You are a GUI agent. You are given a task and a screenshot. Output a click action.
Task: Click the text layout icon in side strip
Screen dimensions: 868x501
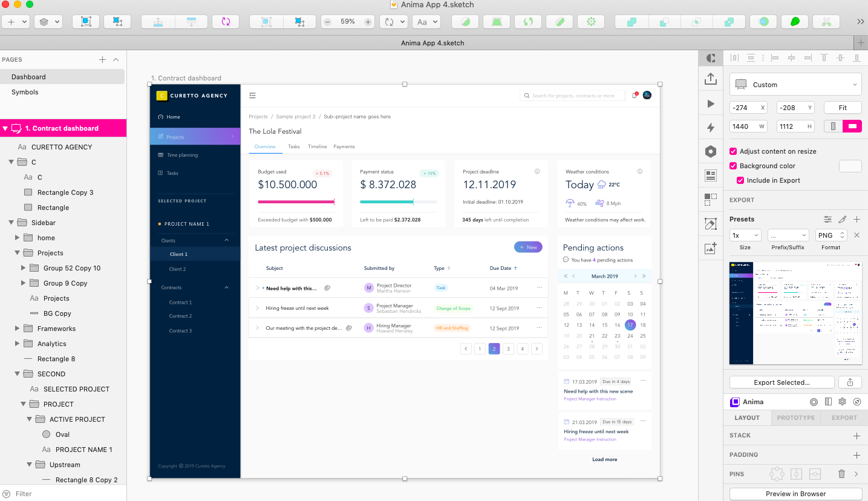[711, 175]
